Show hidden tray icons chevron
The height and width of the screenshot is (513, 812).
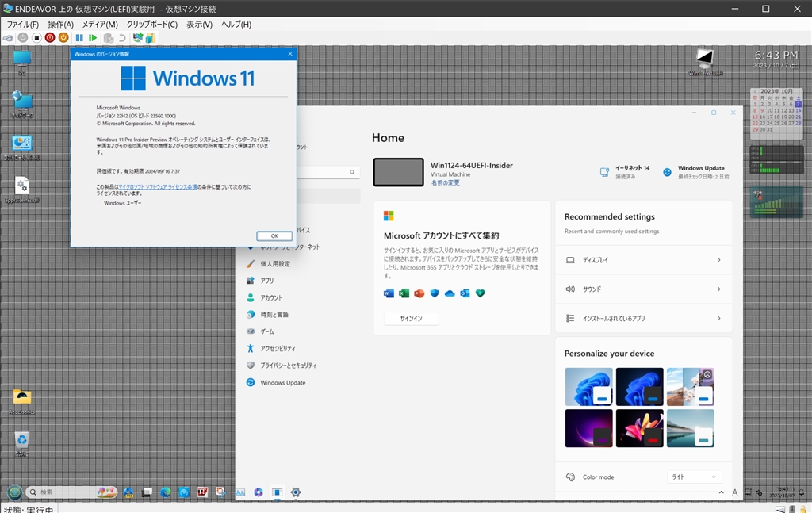pos(722,492)
